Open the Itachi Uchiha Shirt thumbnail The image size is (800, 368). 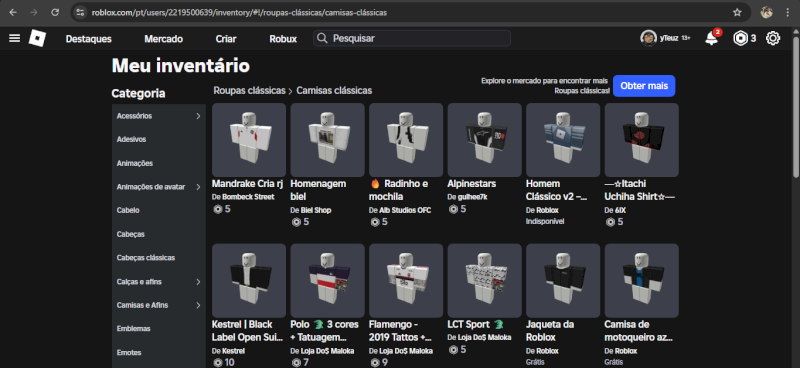point(642,140)
